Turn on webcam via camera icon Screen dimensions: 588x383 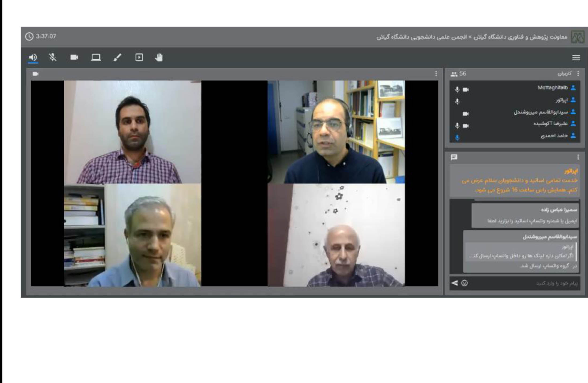pos(74,57)
